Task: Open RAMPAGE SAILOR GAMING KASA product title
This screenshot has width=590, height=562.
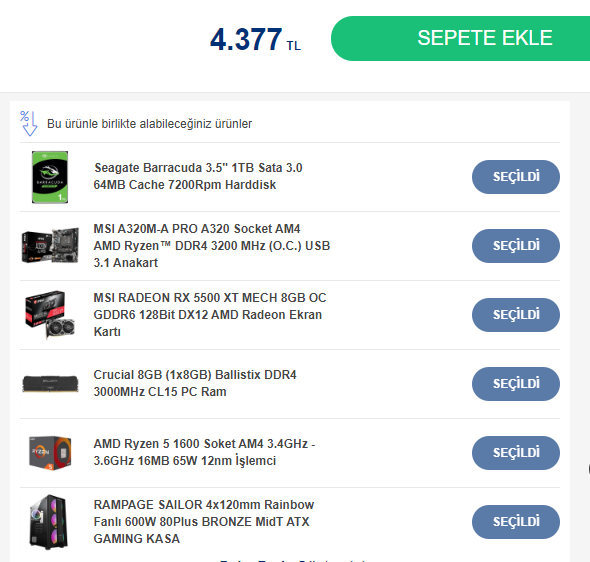Action: 204,521
